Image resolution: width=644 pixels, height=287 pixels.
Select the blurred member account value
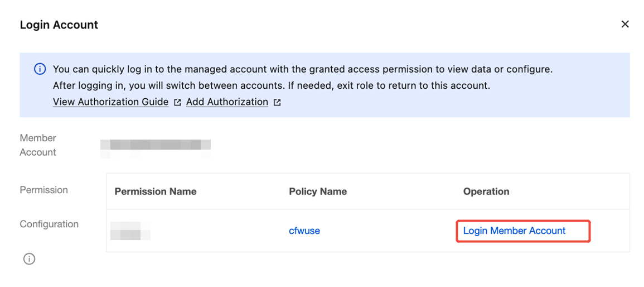click(x=156, y=149)
